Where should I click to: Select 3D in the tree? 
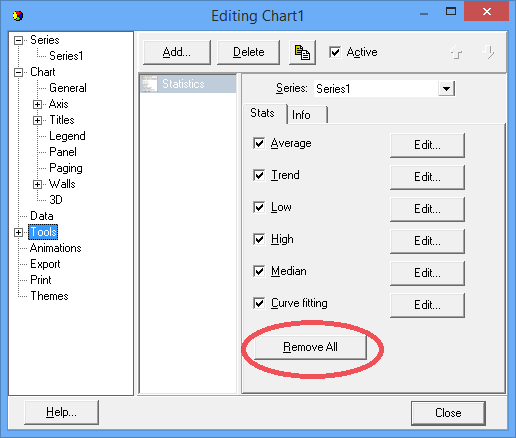(x=56, y=200)
